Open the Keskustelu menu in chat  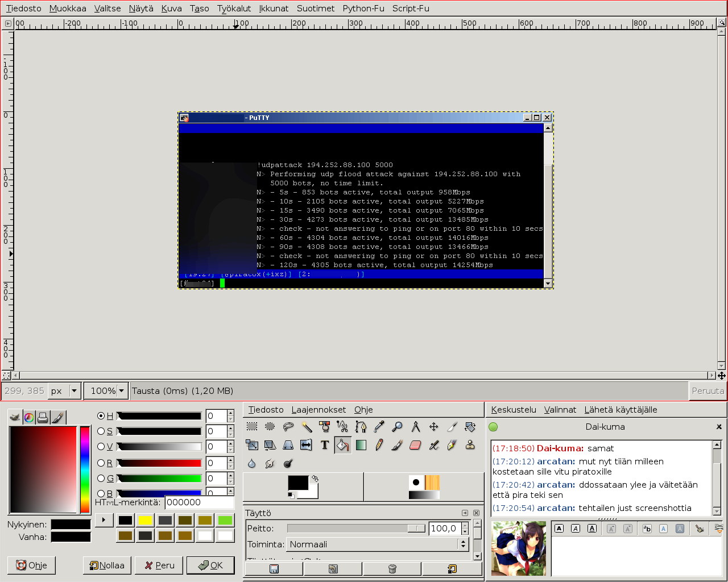513,410
